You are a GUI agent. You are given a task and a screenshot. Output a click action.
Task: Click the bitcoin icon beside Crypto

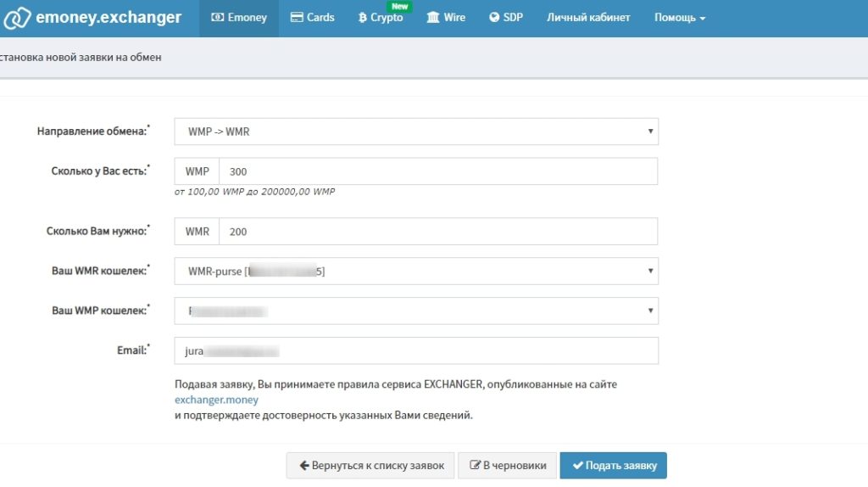(363, 18)
